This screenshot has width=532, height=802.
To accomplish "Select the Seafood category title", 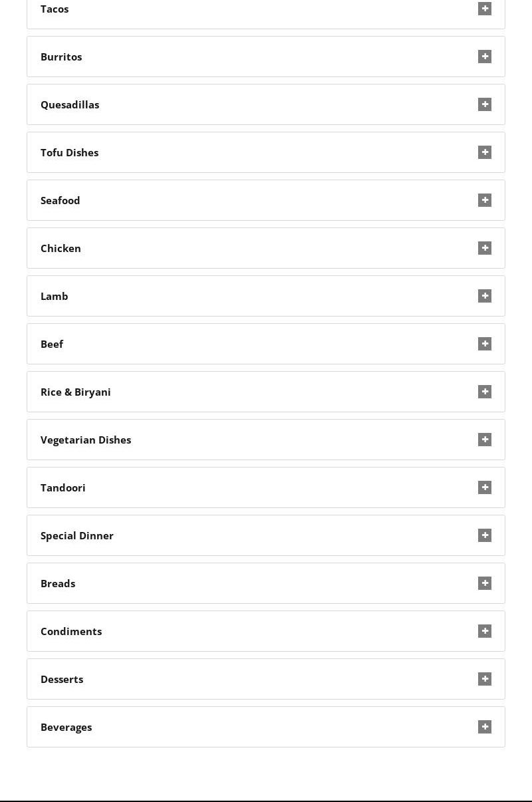I will pyautogui.click(x=60, y=200).
